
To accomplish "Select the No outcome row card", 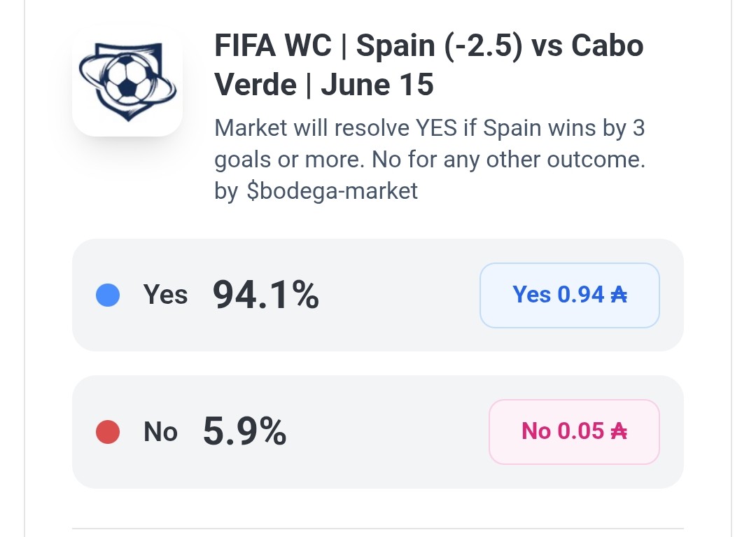I will pos(377,431).
